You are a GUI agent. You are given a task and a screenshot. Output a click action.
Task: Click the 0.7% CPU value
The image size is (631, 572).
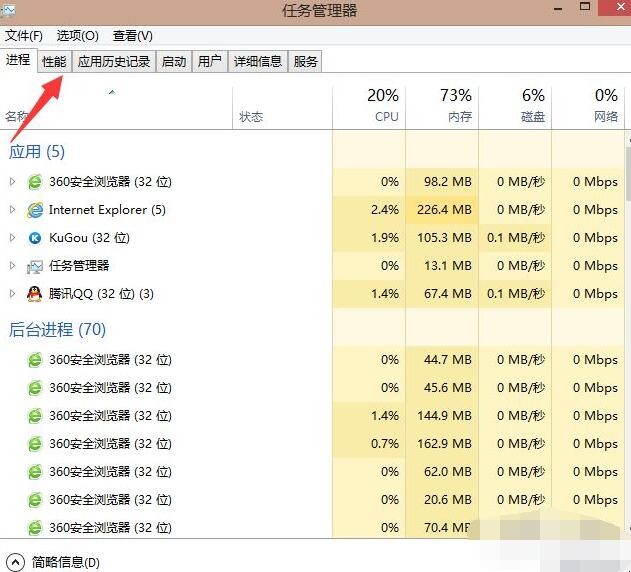pyautogui.click(x=385, y=444)
